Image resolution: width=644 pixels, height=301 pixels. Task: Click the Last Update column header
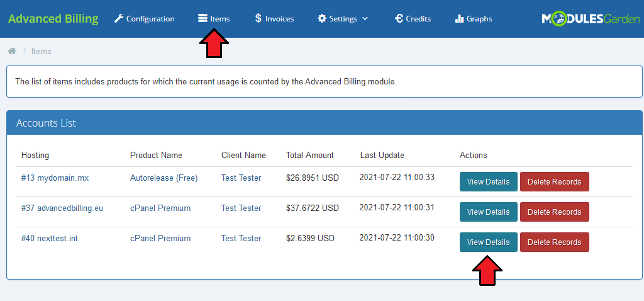pyautogui.click(x=382, y=156)
